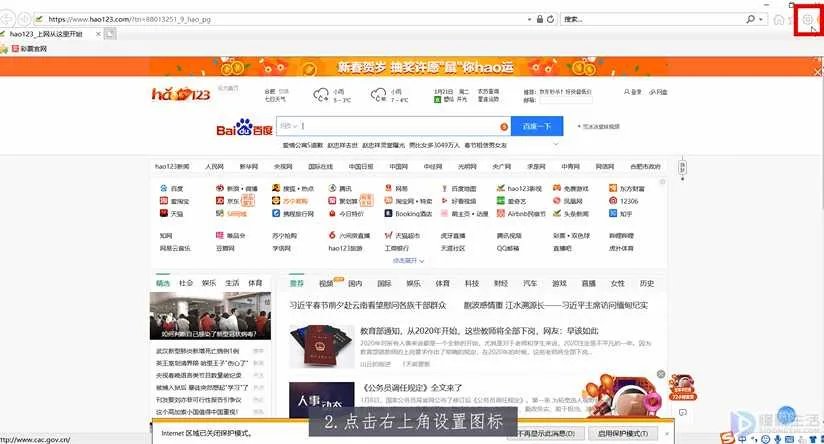Open the 聚划算 site shortcut

(x=344, y=201)
